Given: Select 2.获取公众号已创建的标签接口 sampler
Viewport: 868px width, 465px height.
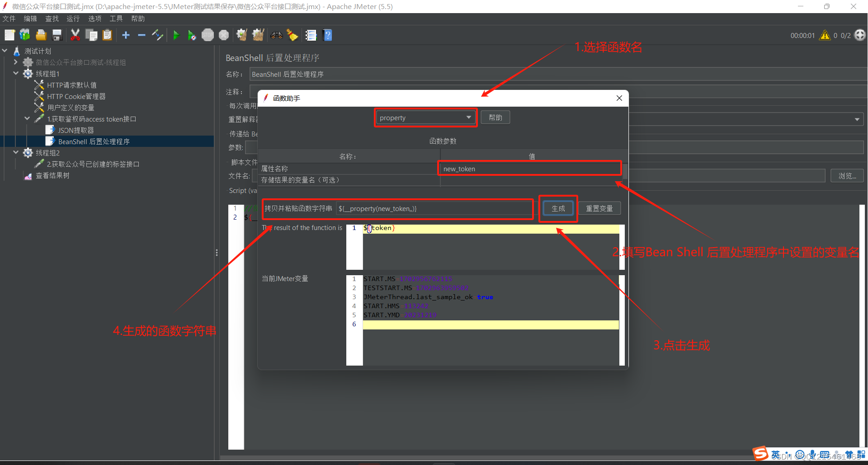Looking at the screenshot, I should (x=93, y=164).
